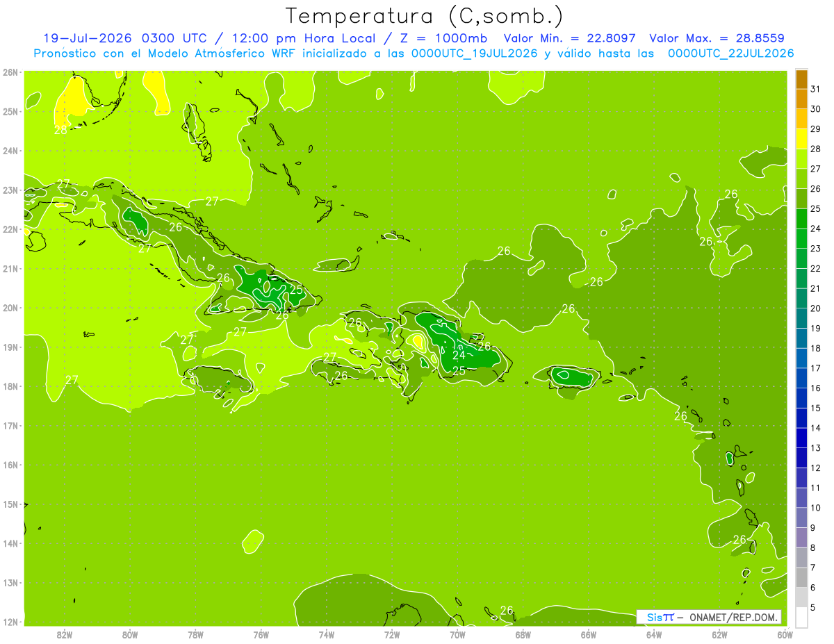Click the colorbar scale label 13
Image resolution: width=834 pixels, height=644 pixels.
pyautogui.click(x=815, y=448)
